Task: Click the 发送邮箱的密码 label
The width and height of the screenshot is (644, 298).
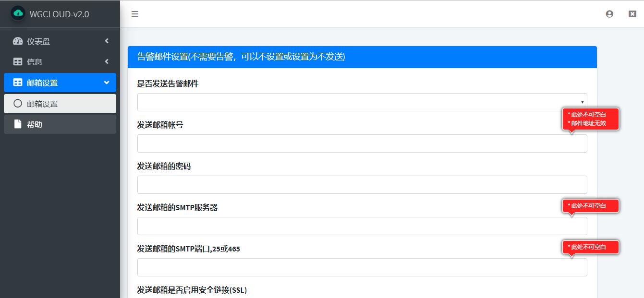Action: (164, 166)
